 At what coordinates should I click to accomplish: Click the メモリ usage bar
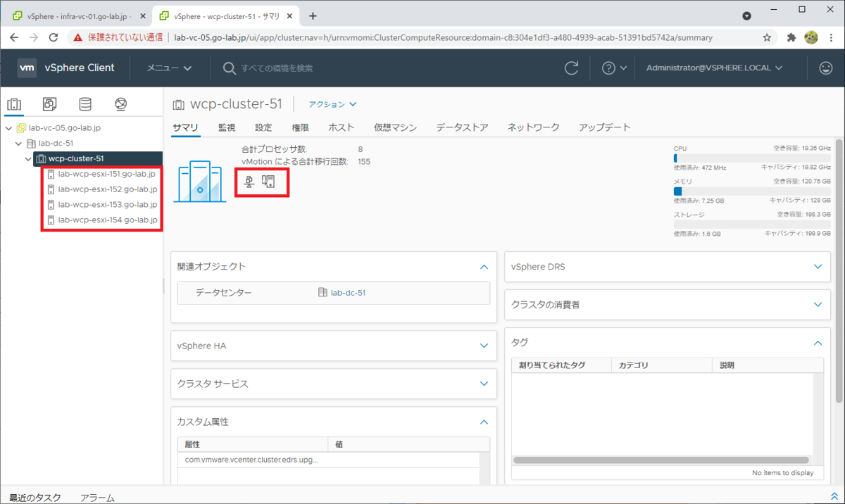click(x=752, y=191)
